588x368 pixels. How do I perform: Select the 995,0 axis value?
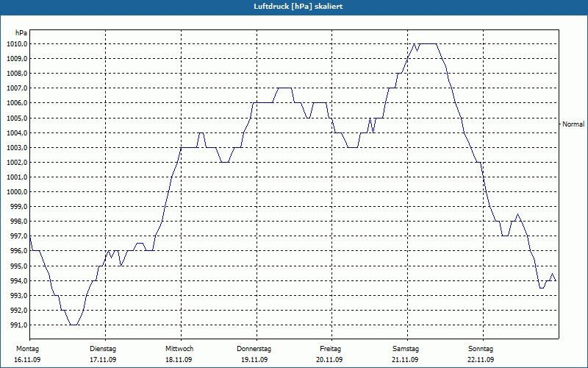point(18,266)
